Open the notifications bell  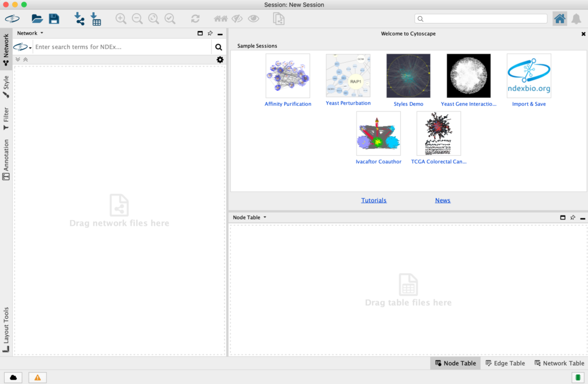(x=577, y=19)
